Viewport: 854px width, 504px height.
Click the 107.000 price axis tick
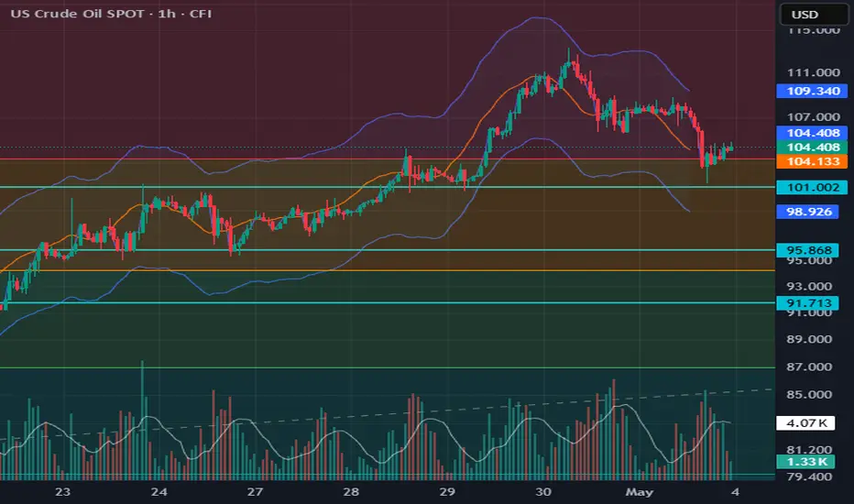pos(813,116)
